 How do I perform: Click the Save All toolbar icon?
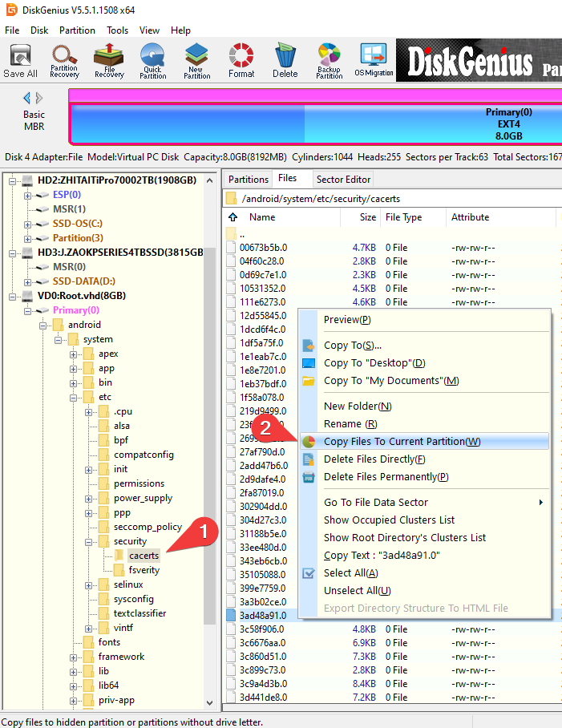(20, 60)
